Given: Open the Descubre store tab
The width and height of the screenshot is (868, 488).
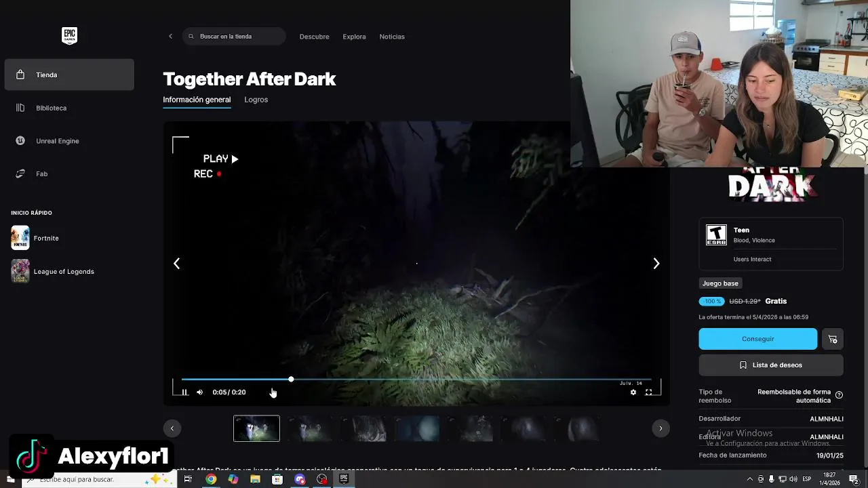Looking at the screenshot, I should point(314,37).
